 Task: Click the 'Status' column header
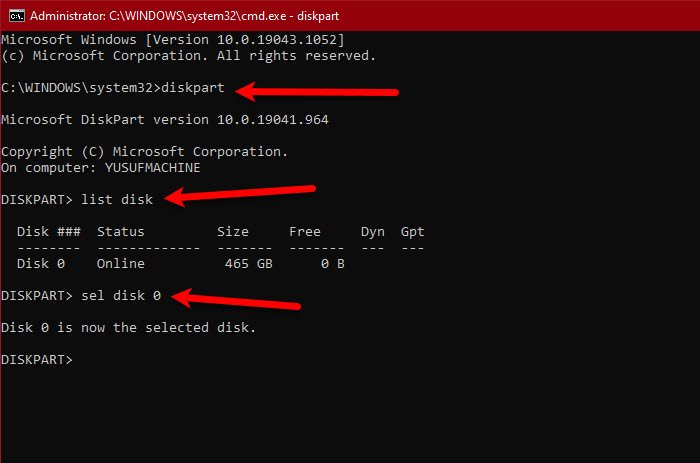tap(121, 231)
